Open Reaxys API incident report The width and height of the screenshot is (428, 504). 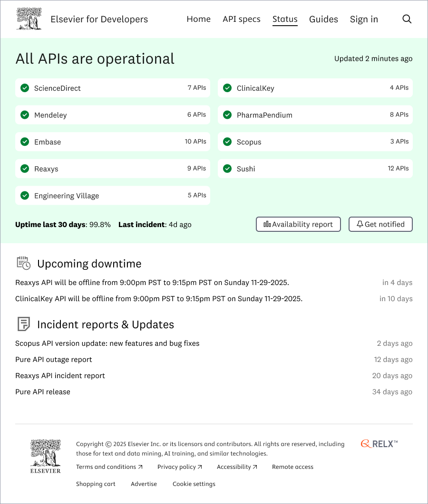tap(60, 375)
